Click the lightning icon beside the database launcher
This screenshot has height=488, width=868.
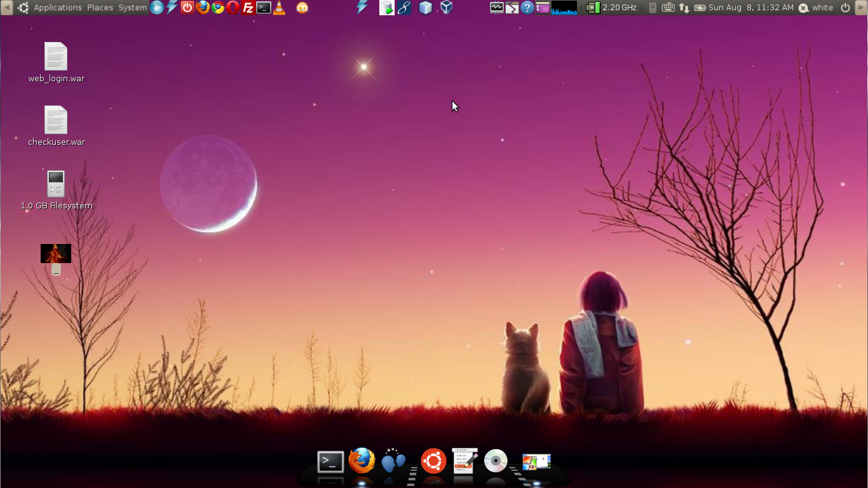click(362, 8)
